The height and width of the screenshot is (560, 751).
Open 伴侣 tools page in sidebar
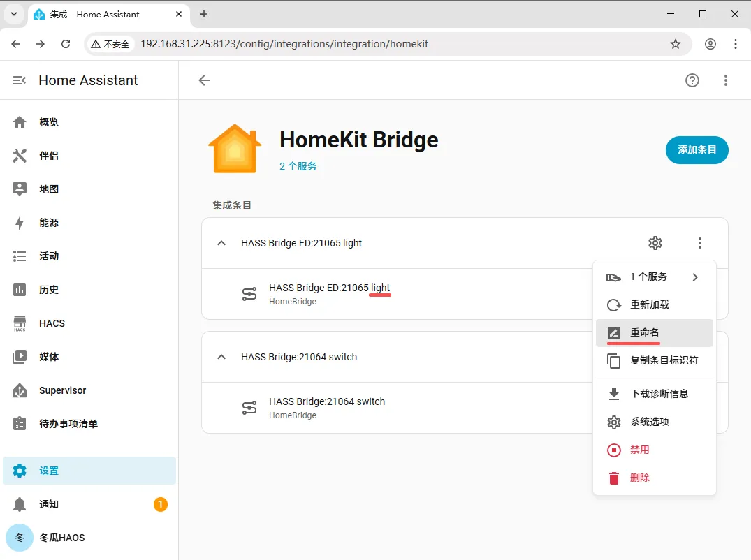(89, 156)
